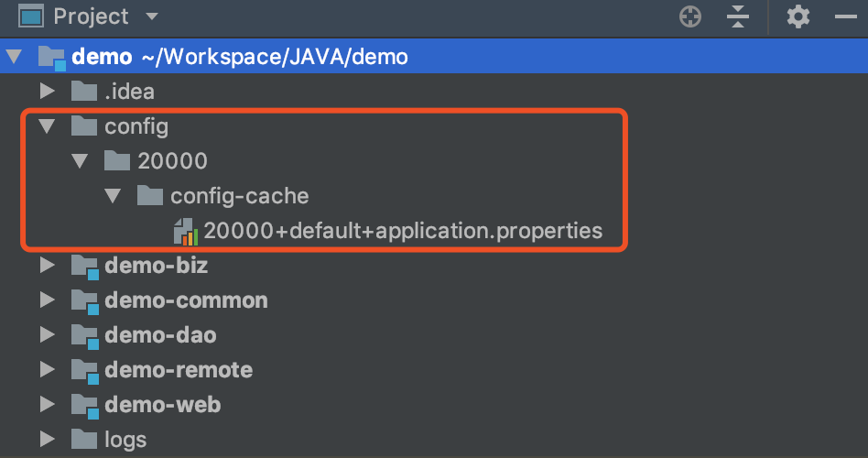Collapse the config-cache folder
The image size is (868, 458).
pos(114,196)
